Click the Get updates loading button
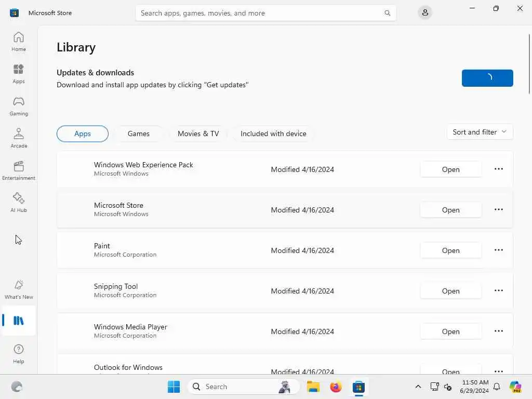The image size is (532, 399). click(487, 78)
